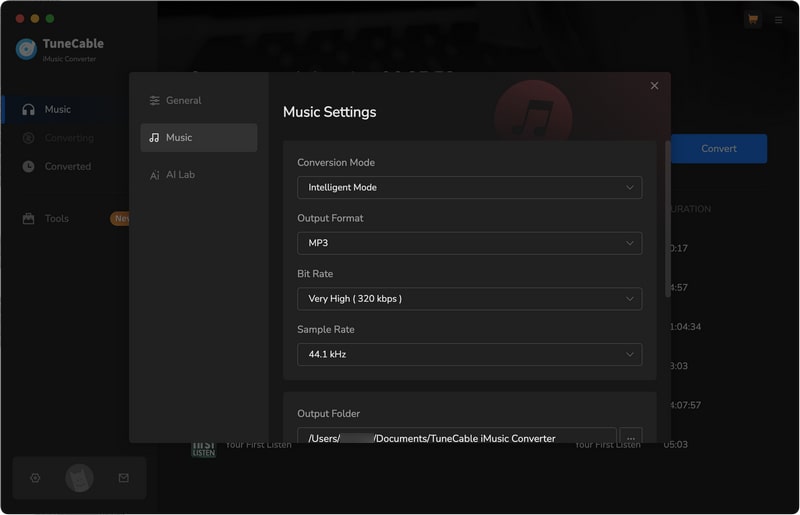Open the shopping cart icon

click(x=753, y=19)
